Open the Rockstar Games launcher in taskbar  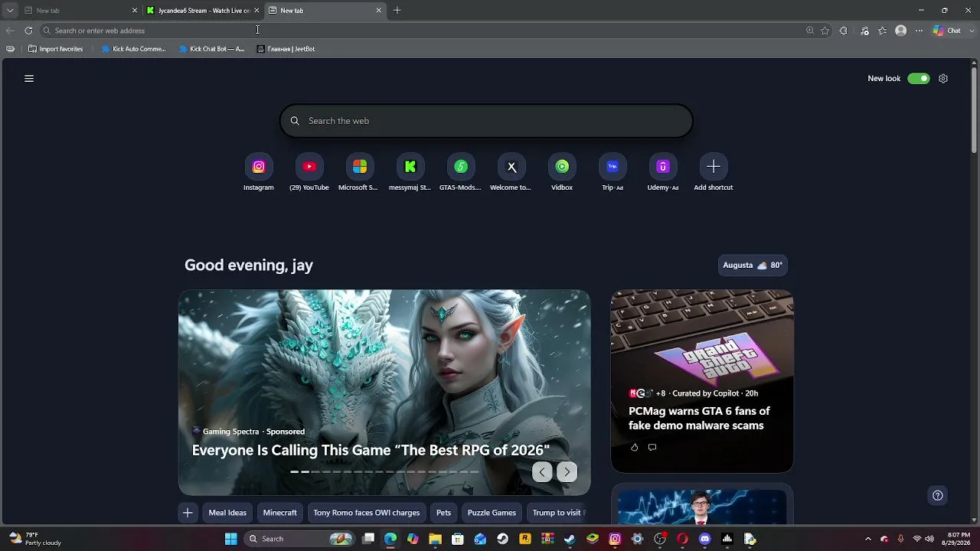pos(525,539)
